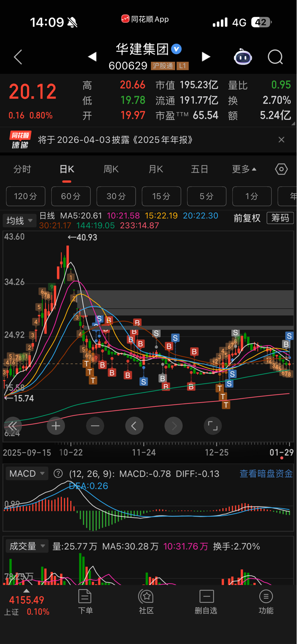Switch to 月K tab
The height and width of the screenshot is (644, 297).
(156, 169)
